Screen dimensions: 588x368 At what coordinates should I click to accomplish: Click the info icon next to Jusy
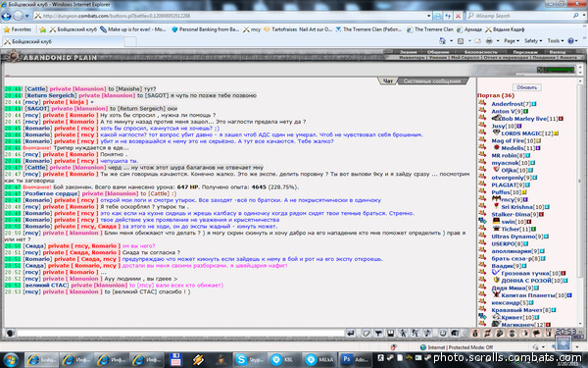tap(519, 127)
